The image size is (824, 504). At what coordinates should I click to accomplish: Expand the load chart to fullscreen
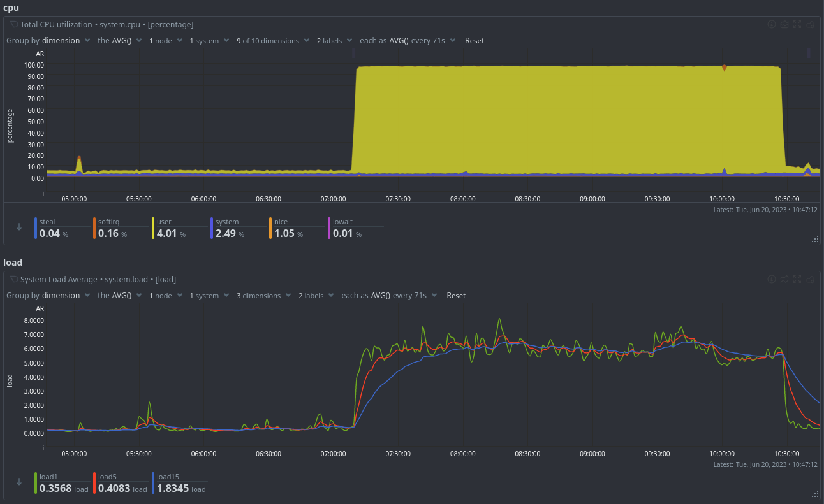tap(797, 279)
